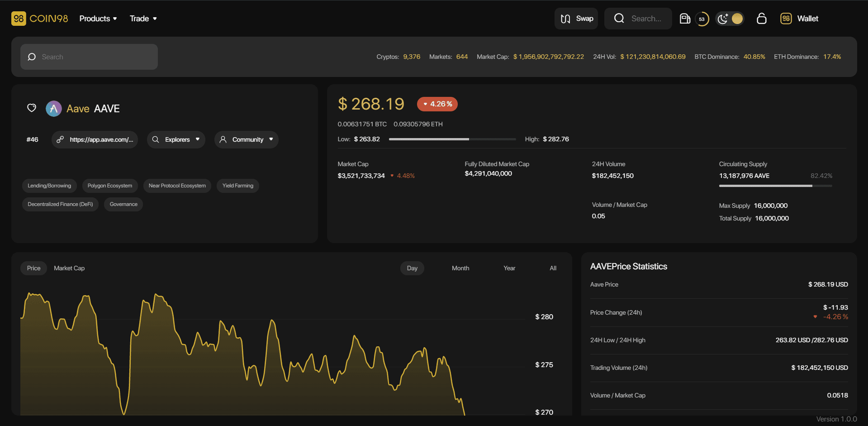
Task: Click the Volume / Market Cap 0.0518 value
Action: click(837, 395)
